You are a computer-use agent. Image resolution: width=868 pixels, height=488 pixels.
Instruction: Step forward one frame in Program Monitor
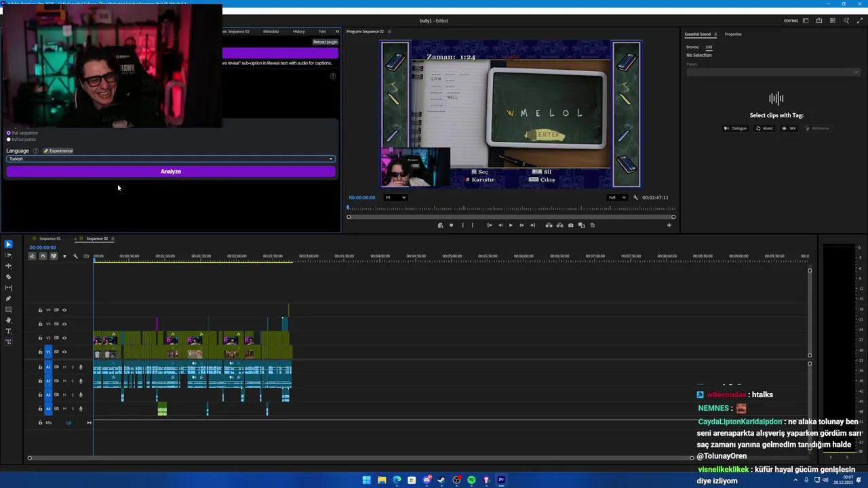(x=521, y=225)
